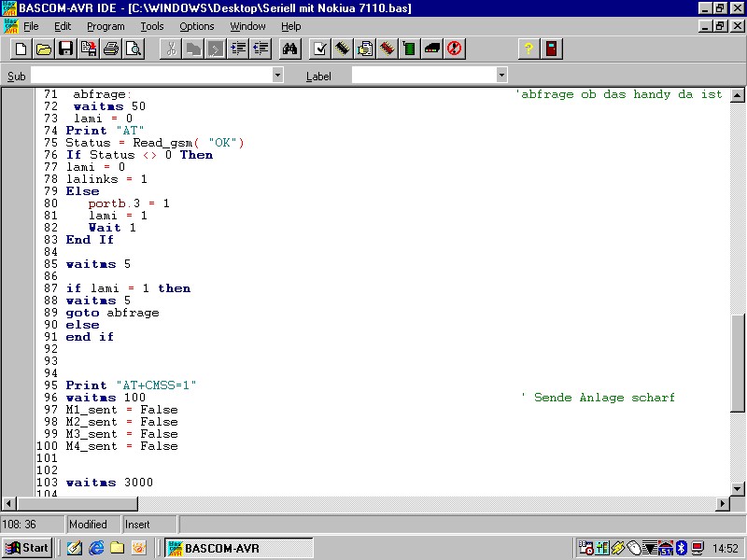Click the BASCOM-AVR taskbar button
This screenshot has height=560, width=747.
click(x=239, y=548)
